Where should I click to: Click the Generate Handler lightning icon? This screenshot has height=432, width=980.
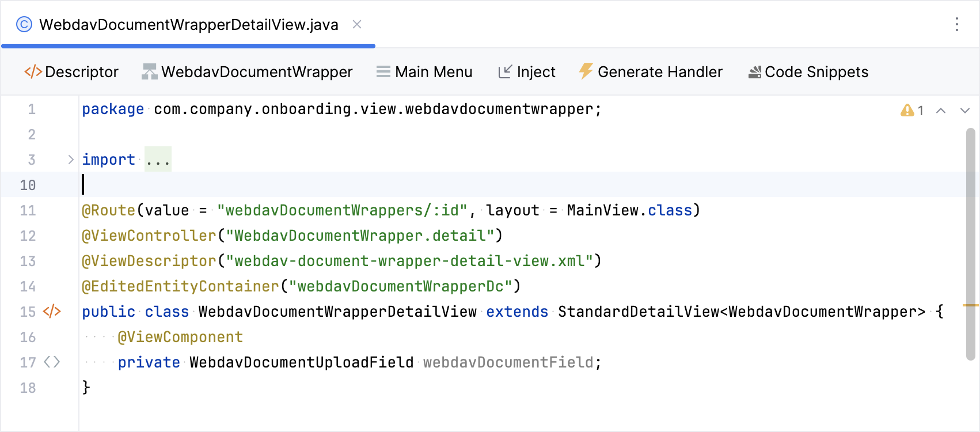point(586,71)
